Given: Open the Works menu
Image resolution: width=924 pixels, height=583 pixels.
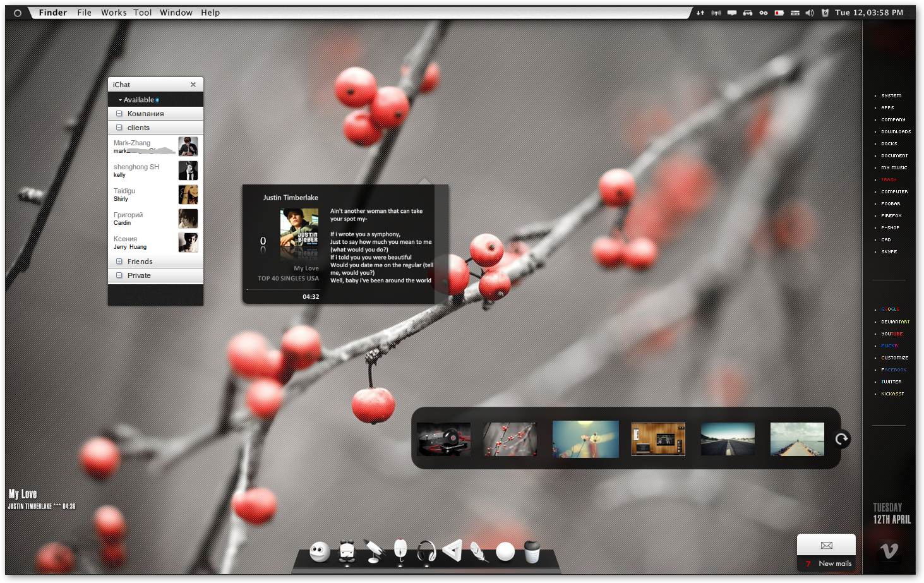Looking at the screenshot, I should [x=114, y=13].
